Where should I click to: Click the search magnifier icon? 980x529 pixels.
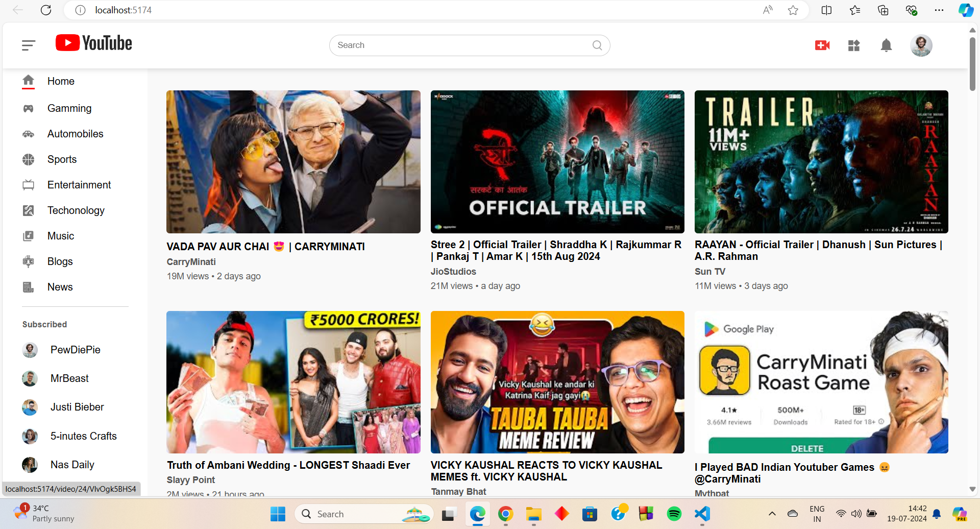pyautogui.click(x=597, y=45)
